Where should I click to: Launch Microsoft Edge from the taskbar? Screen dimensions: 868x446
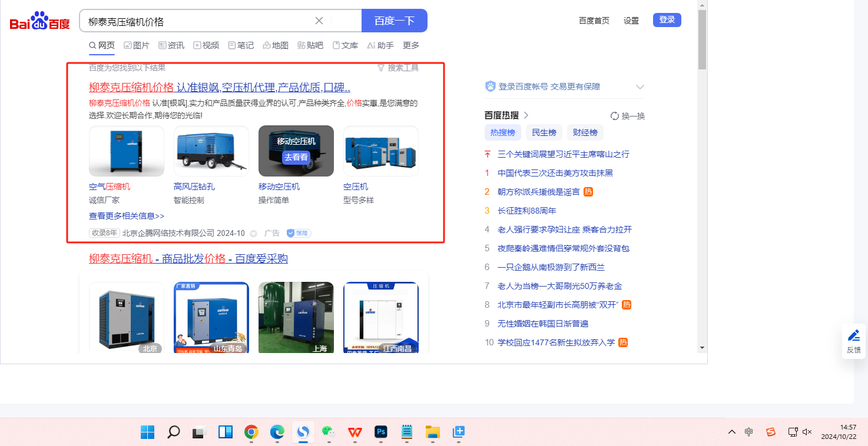(x=277, y=432)
